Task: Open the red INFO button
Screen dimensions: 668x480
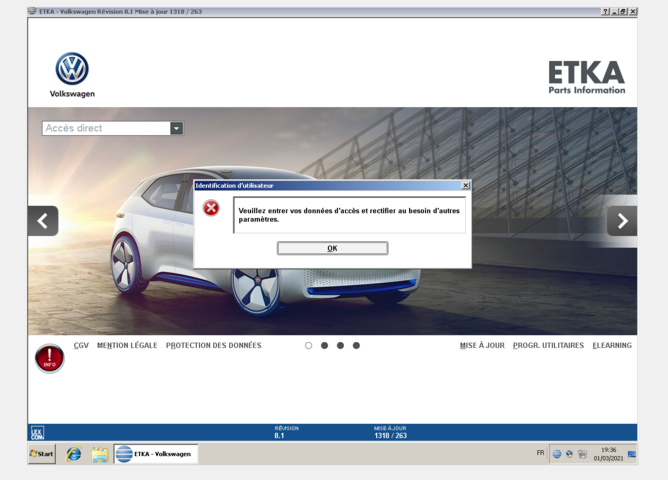Action: pyautogui.click(x=49, y=358)
